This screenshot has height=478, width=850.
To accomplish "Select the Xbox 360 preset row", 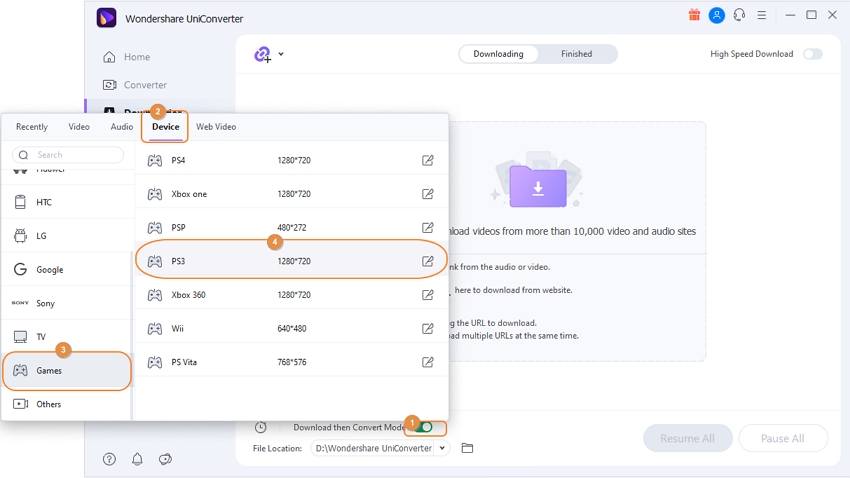I will pos(290,295).
